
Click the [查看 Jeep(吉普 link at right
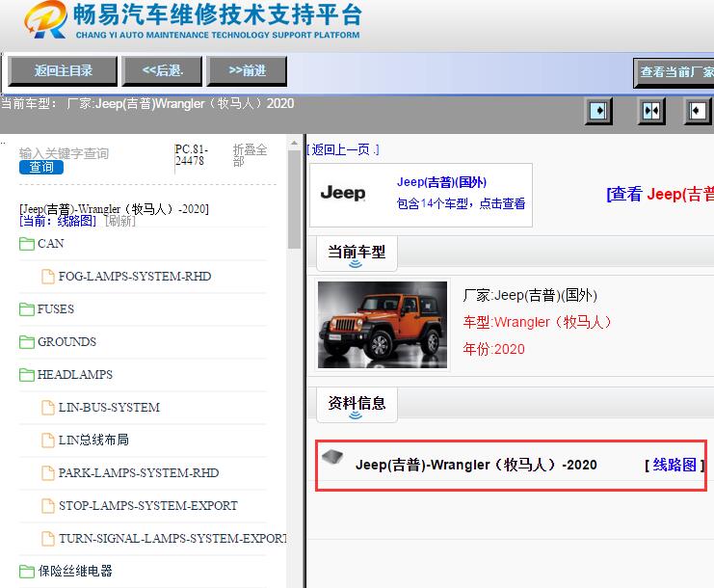(x=660, y=195)
